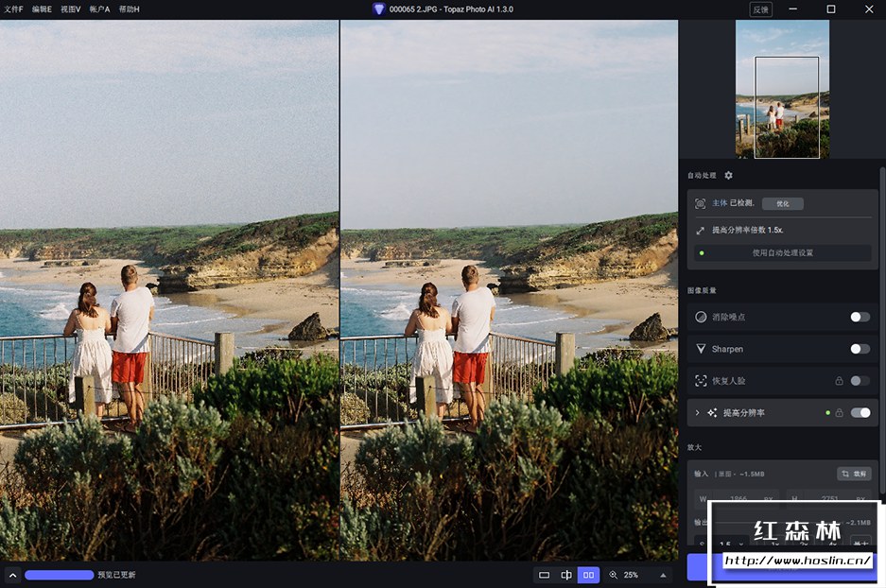Expand the Enhance Resolution (提高分辨率) section

(x=698, y=413)
